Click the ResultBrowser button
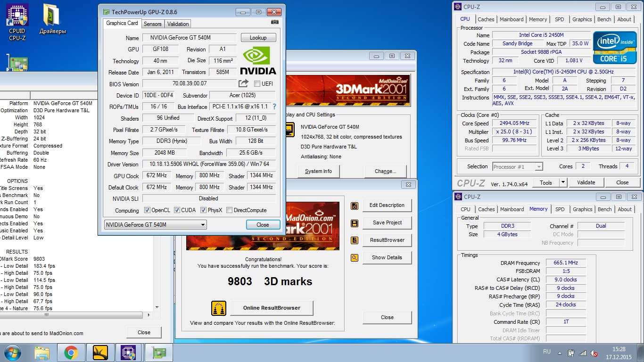644x362 pixels. (x=387, y=240)
